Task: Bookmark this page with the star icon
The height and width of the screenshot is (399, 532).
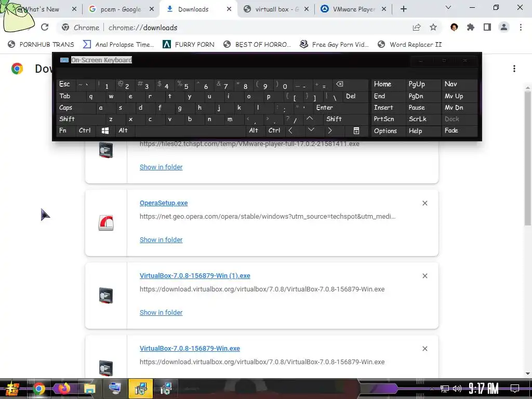Action: click(x=433, y=27)
